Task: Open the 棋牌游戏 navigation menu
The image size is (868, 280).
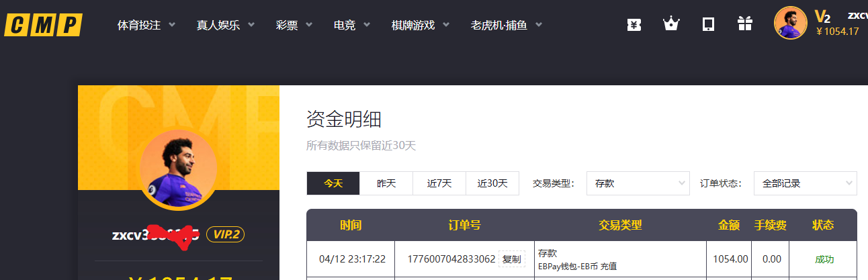Action: click(420, 26)
